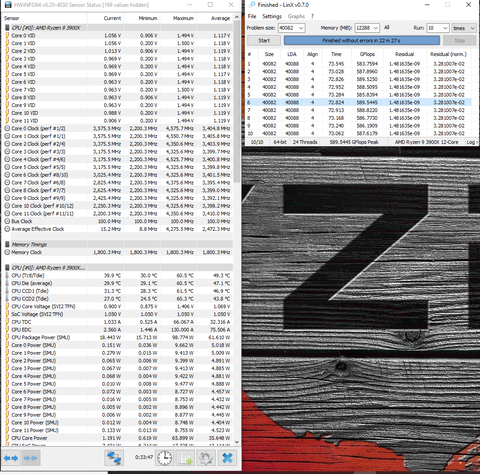Click the Start button in LinX
Image resolution: width=480 pixels, height=474 pixels.
click(x=264, y=41)
